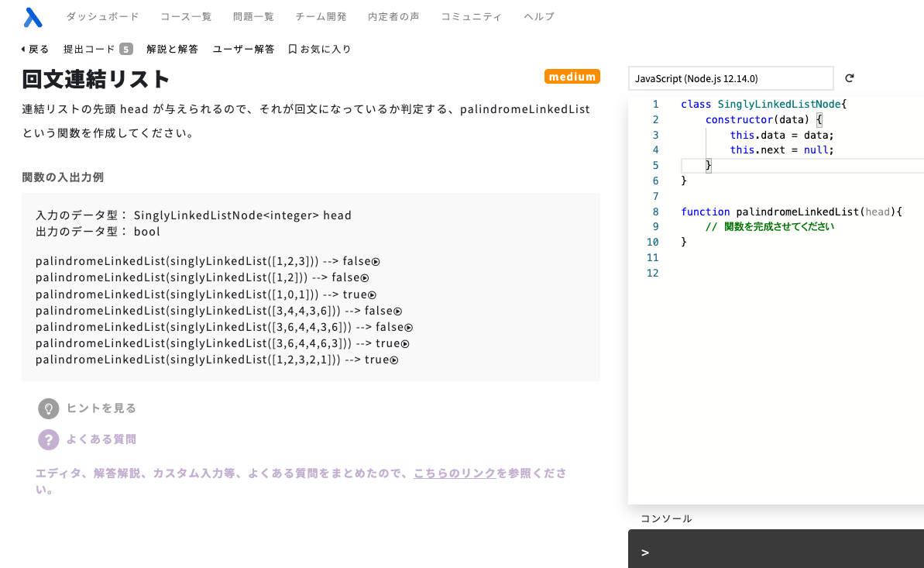Follow the こちらのリンク hyperlink

(x=455, y=473)
